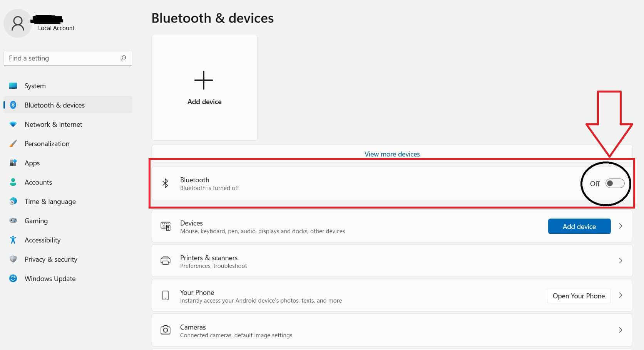This screenshot has width=644, height=350.
Task: Open the System settings category
Action: tap(35, 86)
